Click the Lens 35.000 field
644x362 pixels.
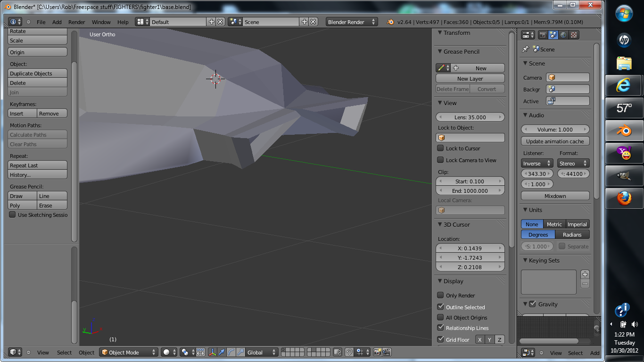coord(470,117)
